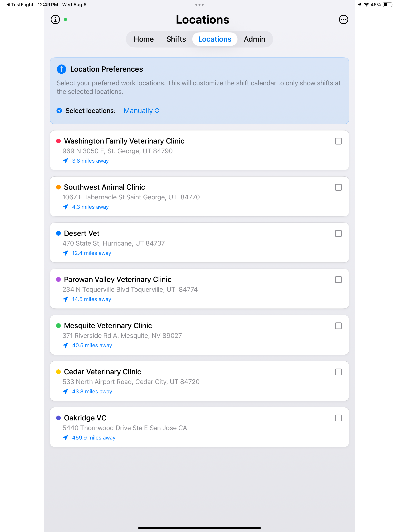Screen dimensions: 399x532
Task: Tap Southwest Animal Clinic name
Action: click(104, 187)
